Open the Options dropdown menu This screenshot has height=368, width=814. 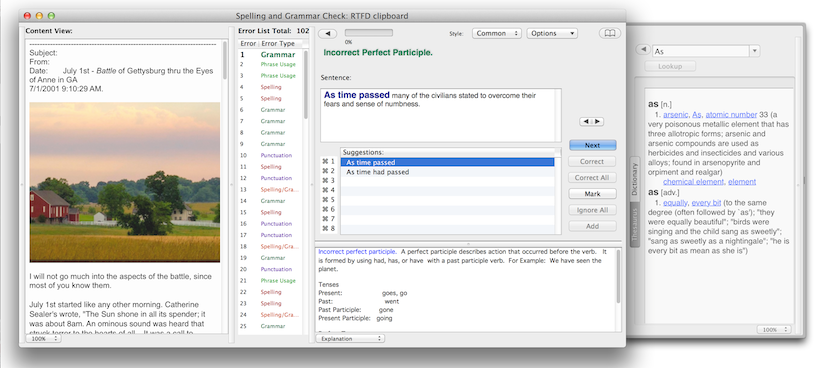pos(552,33)
